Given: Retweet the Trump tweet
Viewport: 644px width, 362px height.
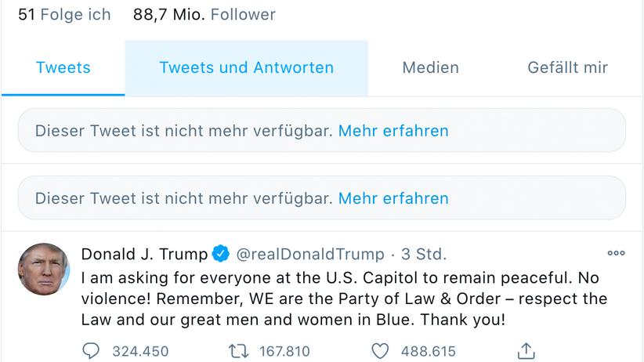Looking at the screenshot, I should click(237, 350).
